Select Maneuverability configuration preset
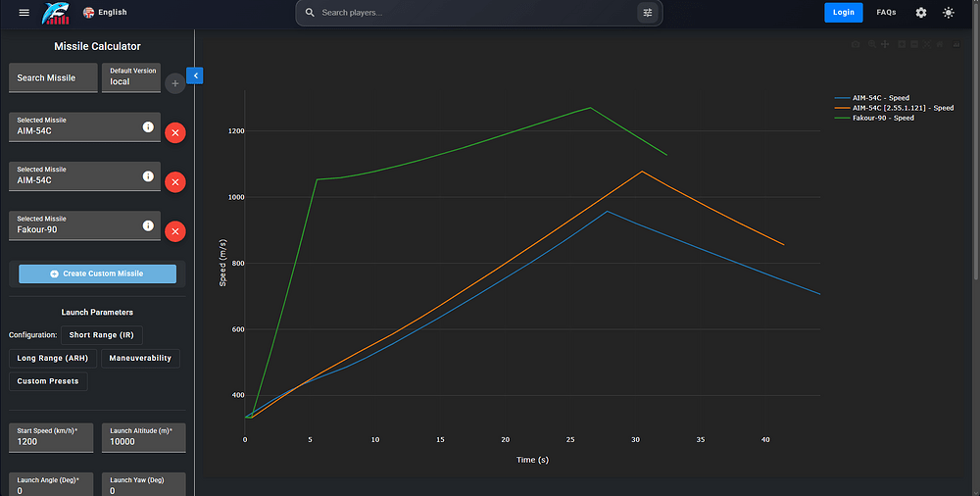The height and width of the screenshot is (496, 980). point(140,359)
